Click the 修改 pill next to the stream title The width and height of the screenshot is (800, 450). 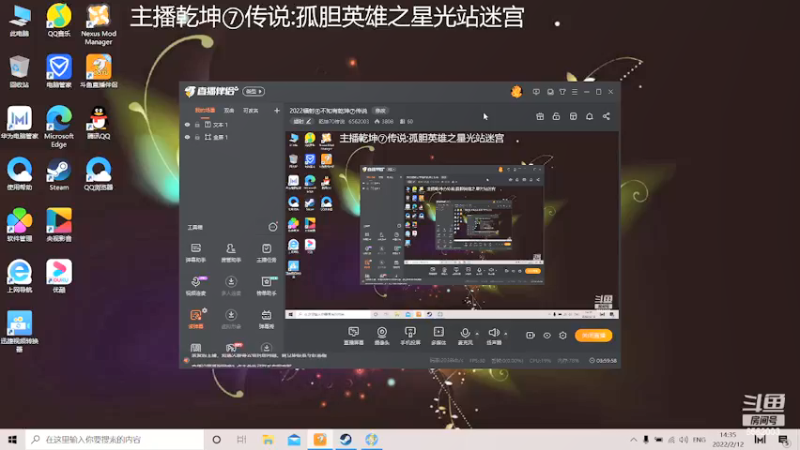click(381, 111)
